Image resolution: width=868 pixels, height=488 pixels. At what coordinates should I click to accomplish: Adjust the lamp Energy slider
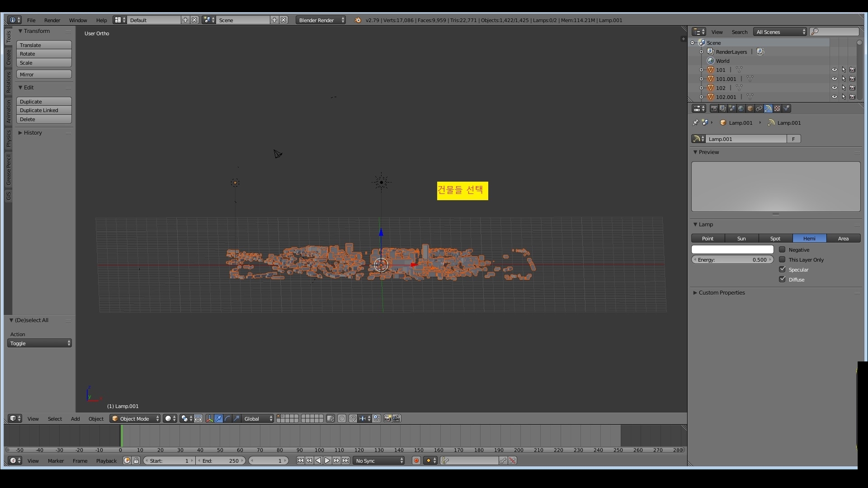(732, 259)
